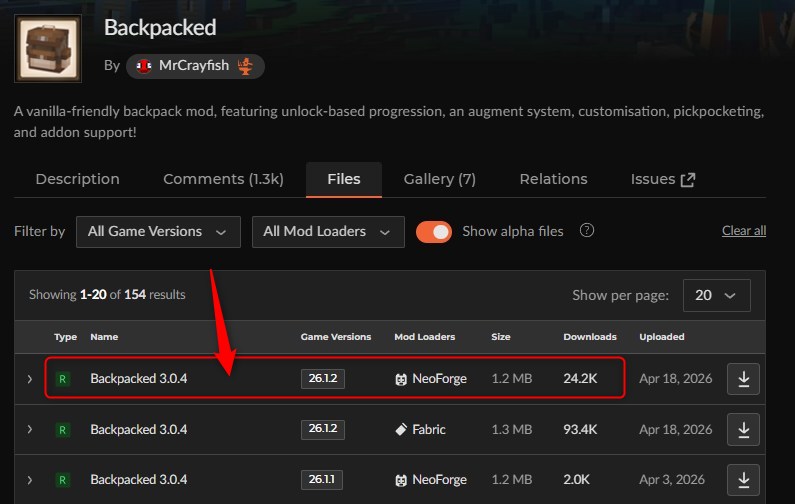The width and height of the screenshot is (795, 504).
Task: Sort by the Downloads column header
Action: [x=590, y=337]
